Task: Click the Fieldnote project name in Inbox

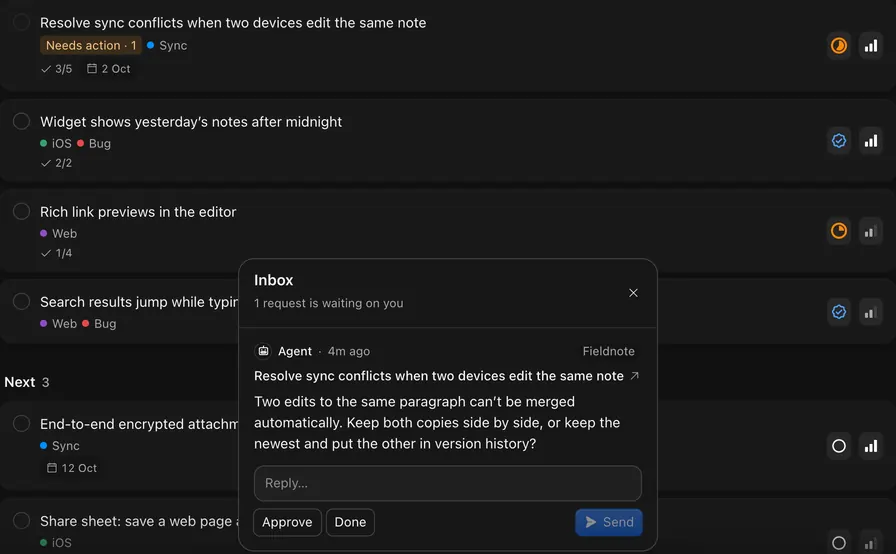Action: tap(609, 351)
